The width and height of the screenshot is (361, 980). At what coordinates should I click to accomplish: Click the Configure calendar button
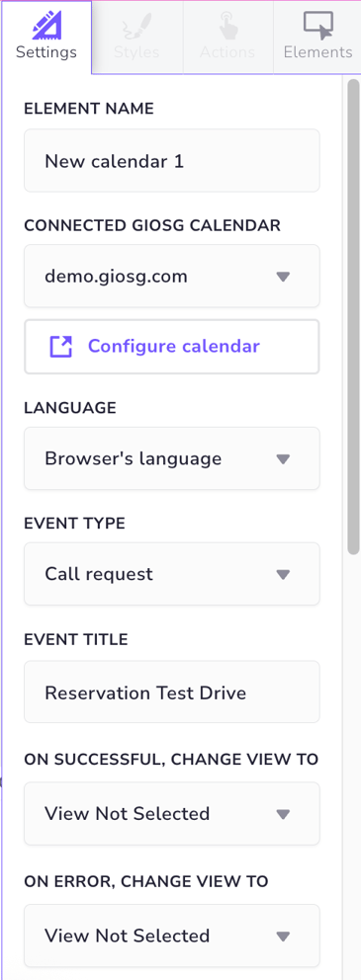[x=172, y=347]
